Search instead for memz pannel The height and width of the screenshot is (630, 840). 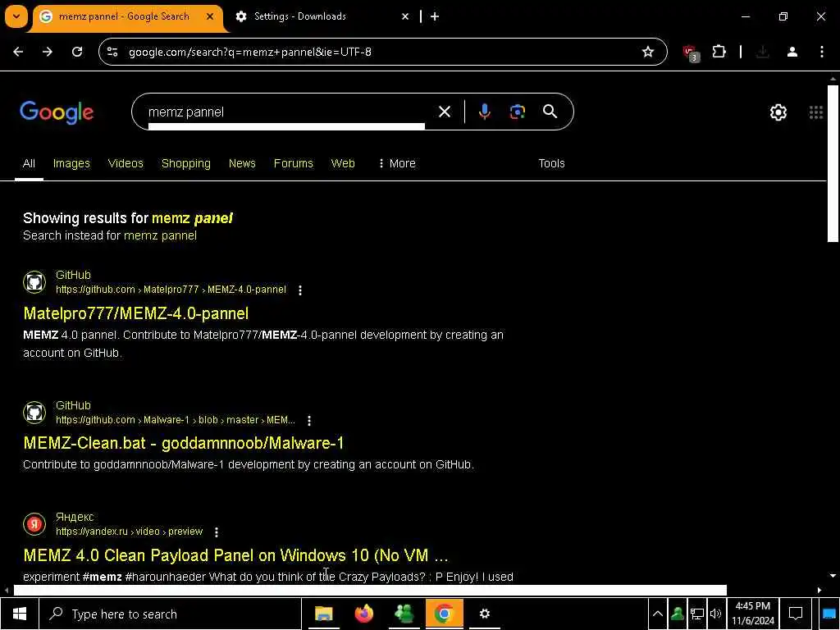(x=160, y=235)
